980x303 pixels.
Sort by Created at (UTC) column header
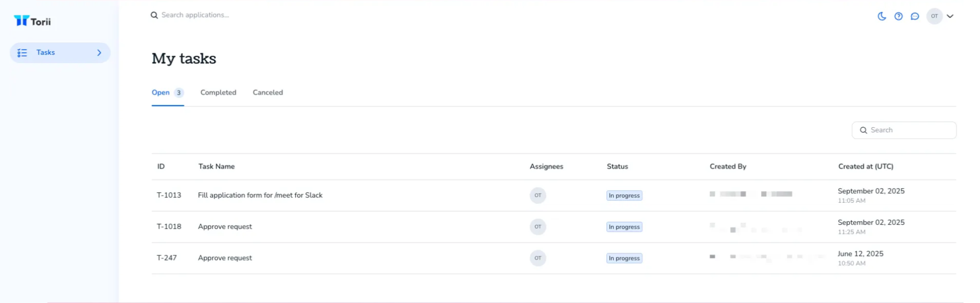click(866, 166)
